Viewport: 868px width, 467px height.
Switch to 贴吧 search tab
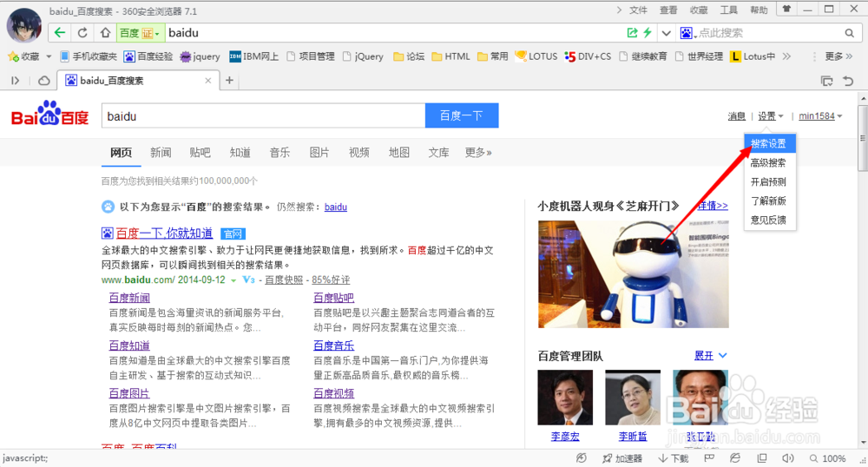coord(200,152)
